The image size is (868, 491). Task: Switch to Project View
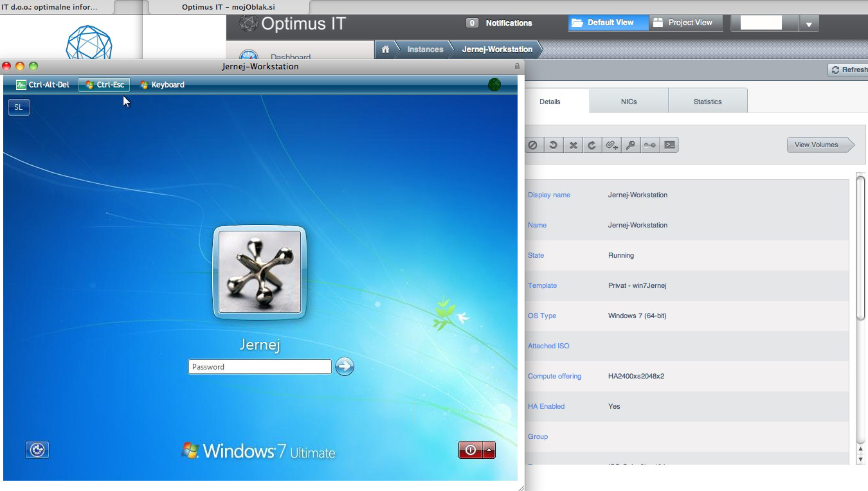click(x=685, y=22)
